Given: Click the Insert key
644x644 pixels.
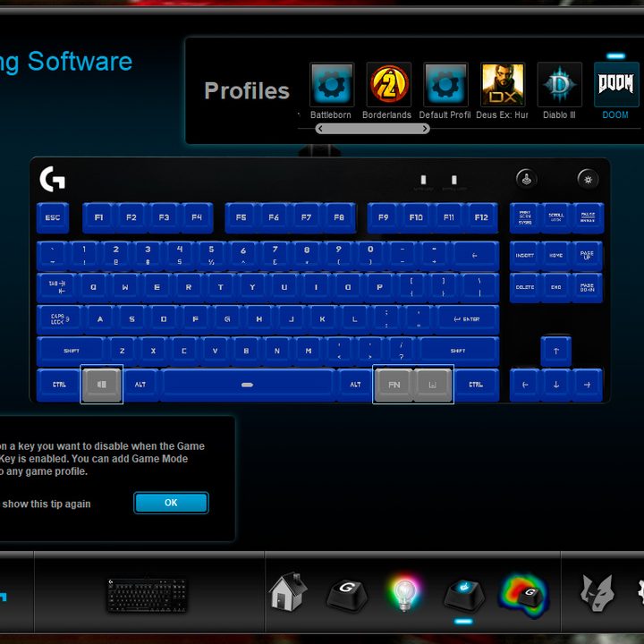Looking at the screenshot, I should tap(525, 256).
